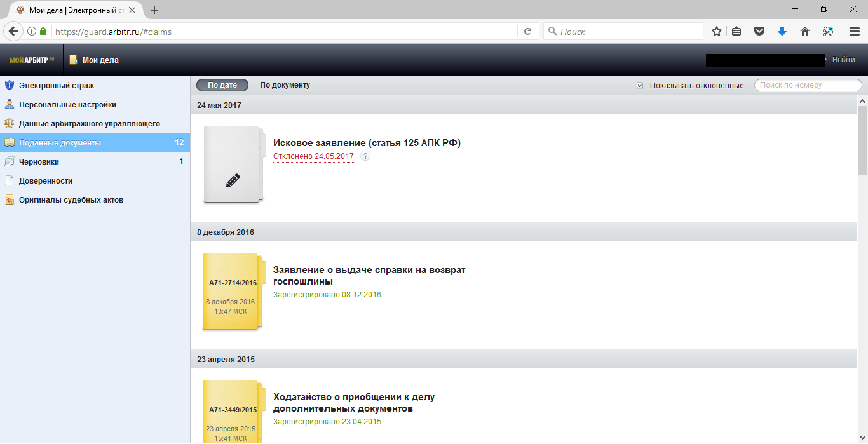
Task: Click the МойАрбитр logo
Action: [31, 60]
